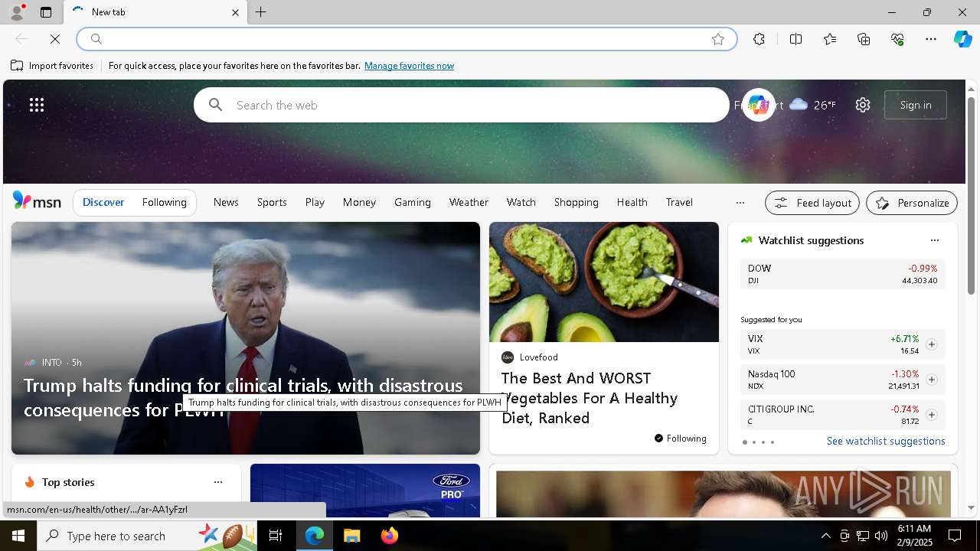Image resolution: width=980 pixels, height=551 pixels.
Task: Open the News section
Action: coord(226,202)
